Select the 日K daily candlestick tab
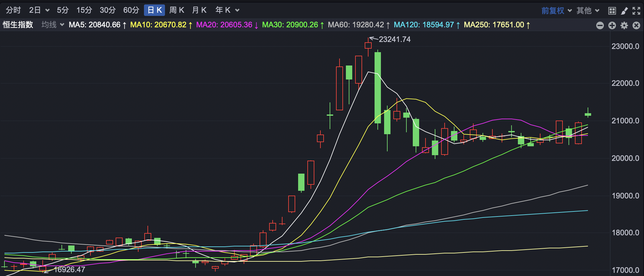The width and height of the screenshot is (644, 276). [x=154, y=10]
